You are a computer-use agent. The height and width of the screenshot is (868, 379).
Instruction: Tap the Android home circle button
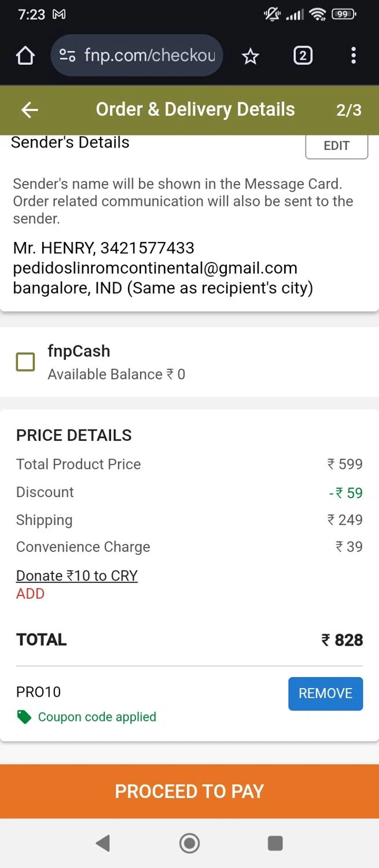189,844
